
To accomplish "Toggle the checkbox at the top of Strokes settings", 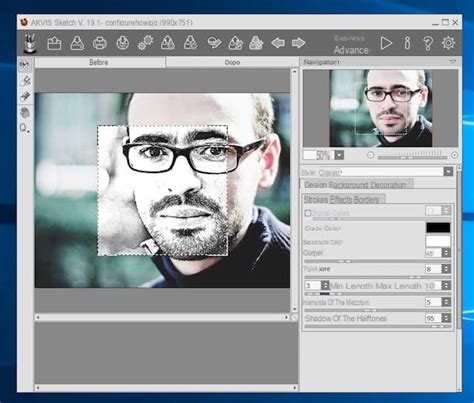I will click(308, 213).
